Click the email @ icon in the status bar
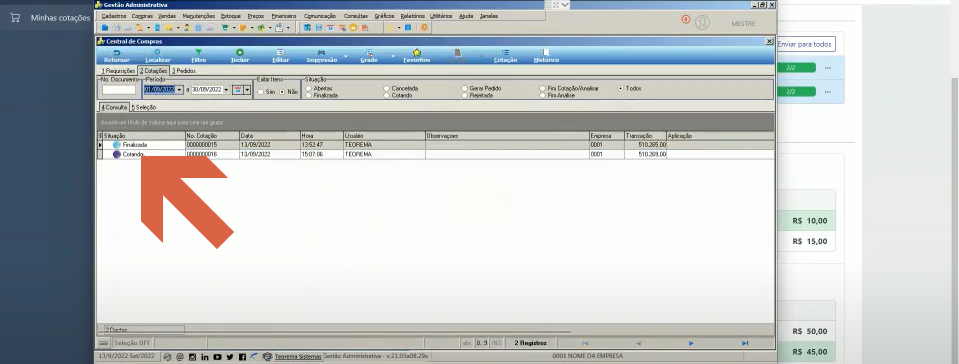This screenshot has width=959, height=364. point(180,357)
